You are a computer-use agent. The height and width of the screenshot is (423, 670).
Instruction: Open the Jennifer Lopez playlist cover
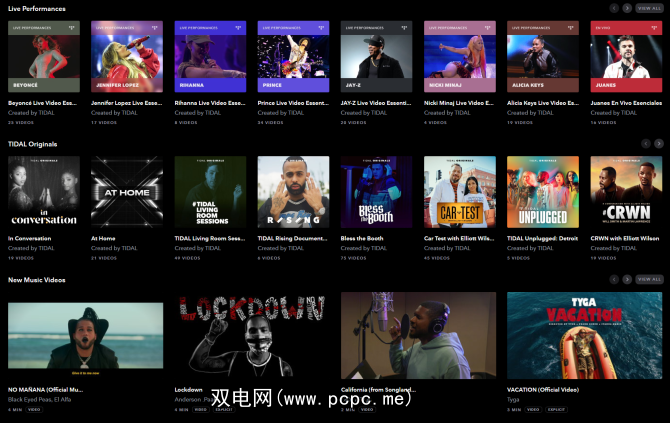[x=127, y=56]
